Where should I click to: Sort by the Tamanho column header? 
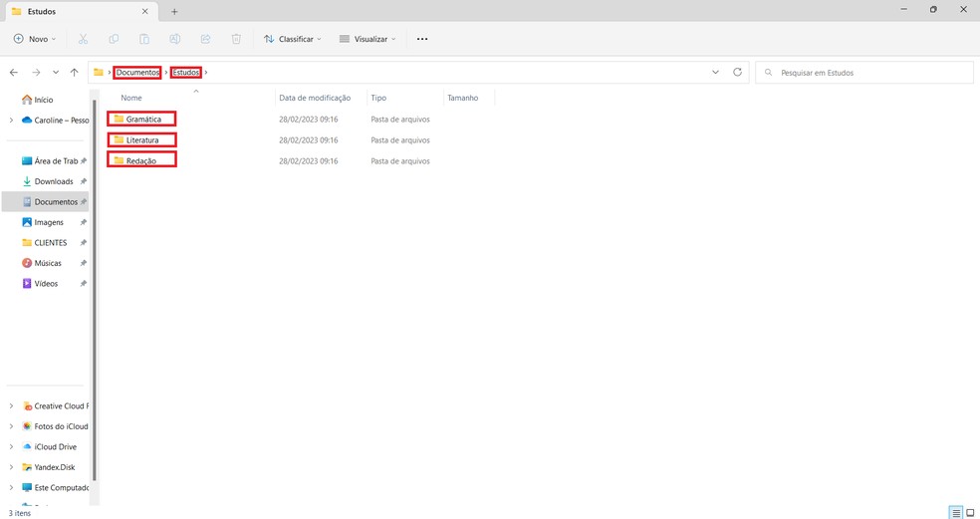463,99
